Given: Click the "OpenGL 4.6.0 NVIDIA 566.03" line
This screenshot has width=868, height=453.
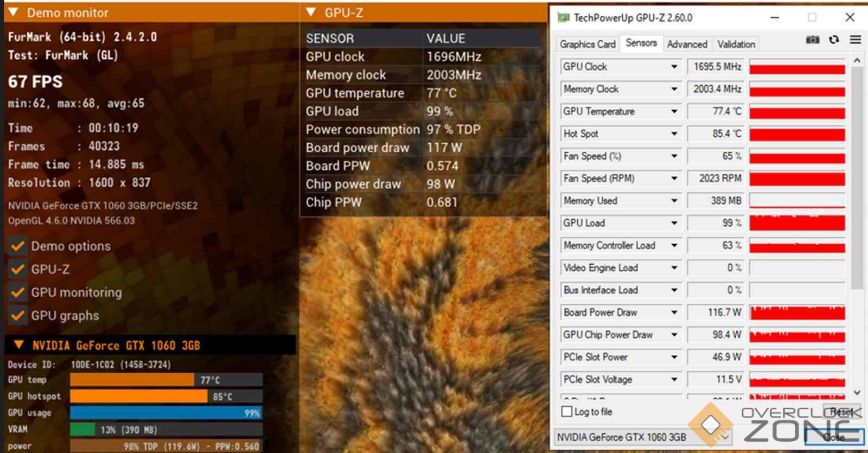Looking at the screenshot, I should coord(71,221).
